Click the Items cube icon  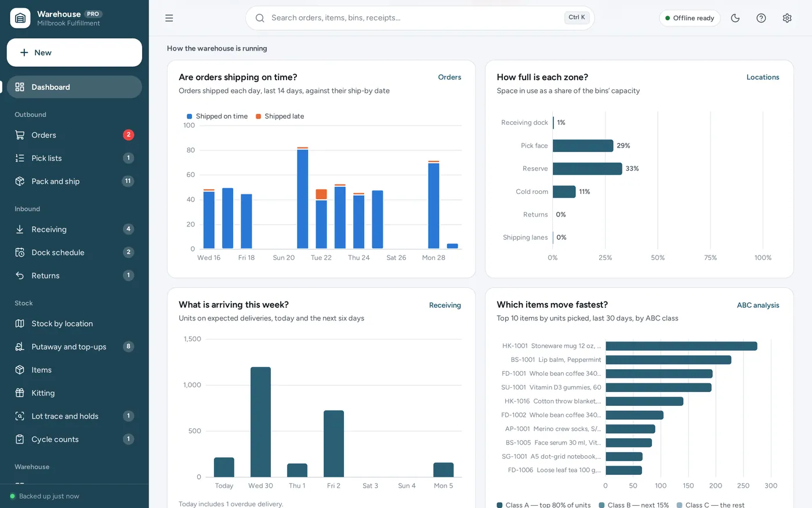tap(20, 370)
